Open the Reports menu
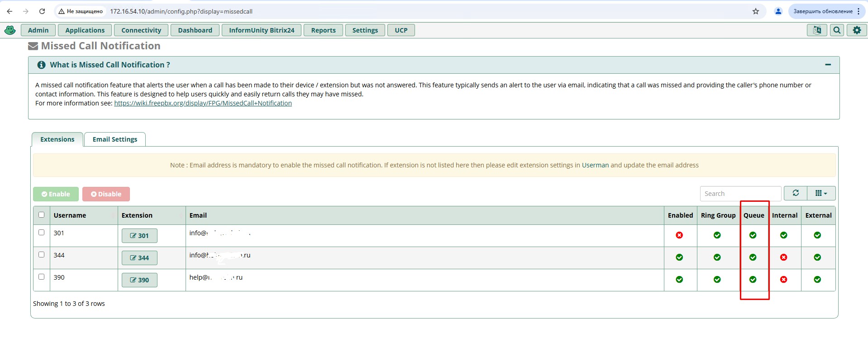 tap(323, 30)
